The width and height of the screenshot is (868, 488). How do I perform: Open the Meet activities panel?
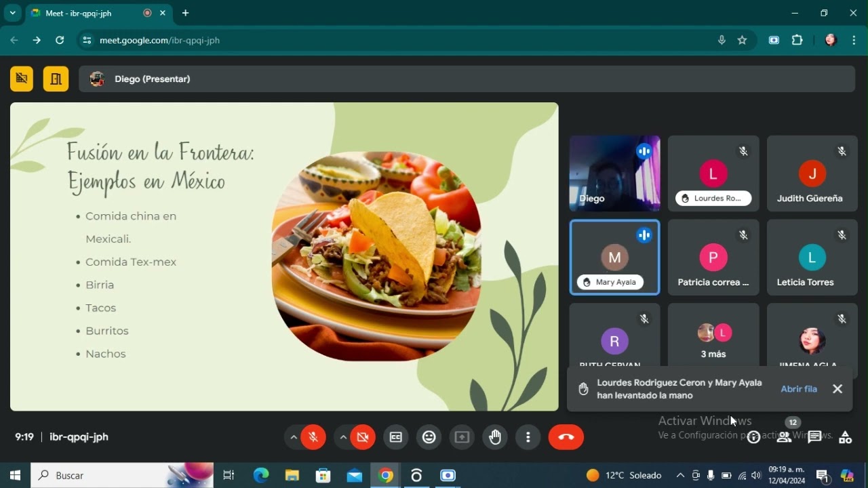click(x=846, y=437)
